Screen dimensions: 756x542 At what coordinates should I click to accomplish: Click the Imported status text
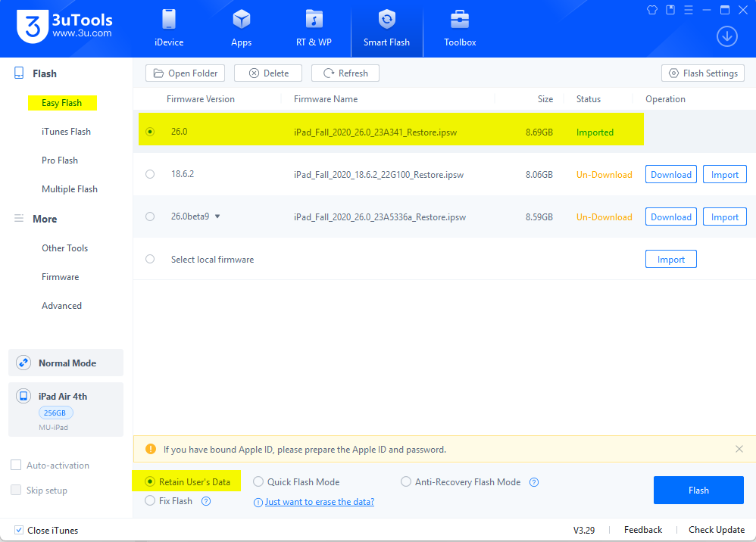coord(595,132)
